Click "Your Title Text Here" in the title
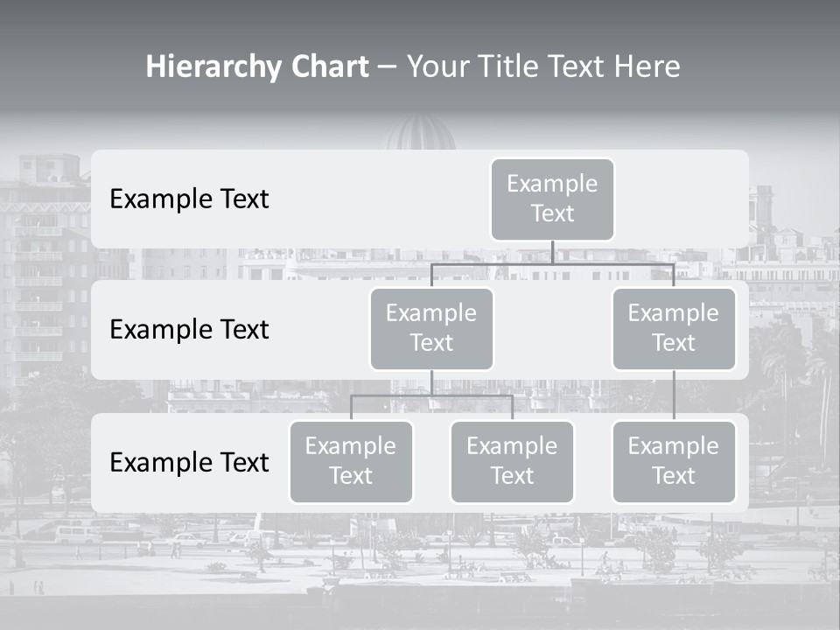The image size is (840, 630). pos(543,66)
